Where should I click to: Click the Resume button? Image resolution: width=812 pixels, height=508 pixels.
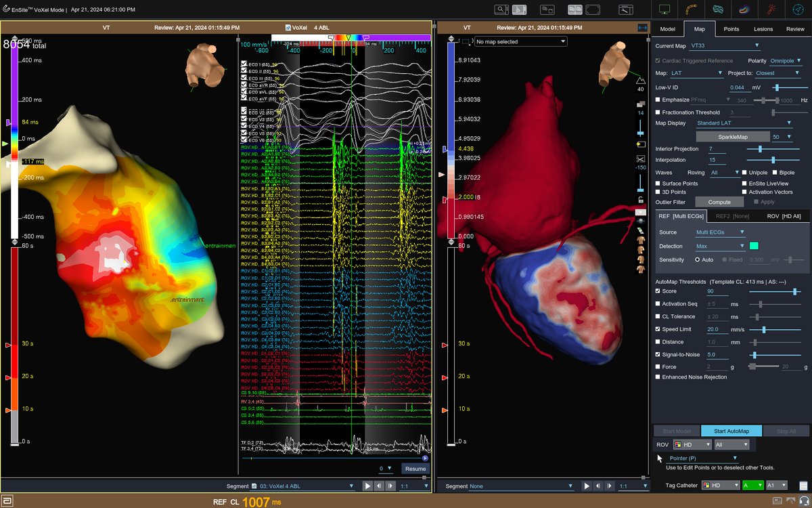tap(415, 469)
